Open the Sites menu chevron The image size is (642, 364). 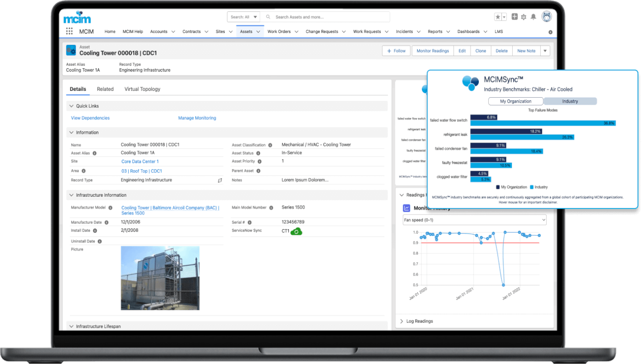(231, 32)
